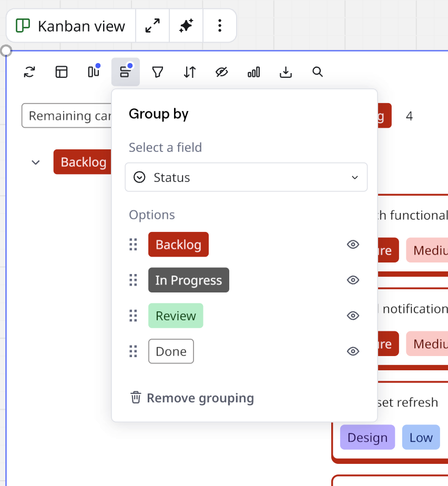
Task: Collapse the Backlog group chevron
Action: point(36,162)
